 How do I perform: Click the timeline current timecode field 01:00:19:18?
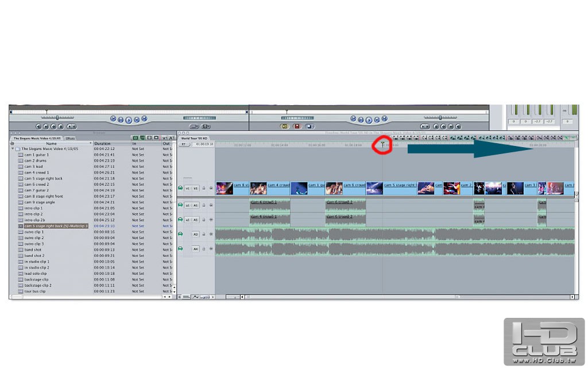click(204, 144)
